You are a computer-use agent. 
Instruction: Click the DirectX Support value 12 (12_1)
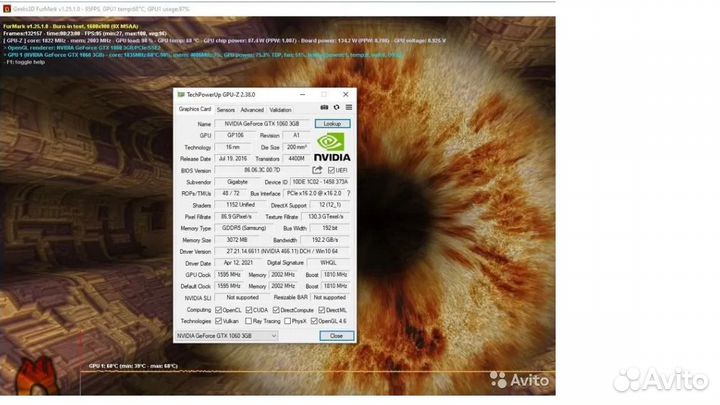330,205
